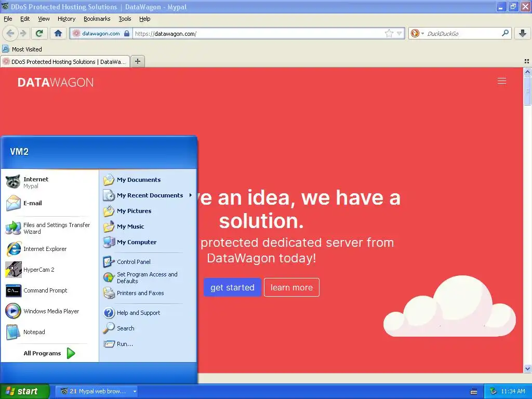This screenshot has width=532, height=399.
Task: Open Mypal Internet from Start menu
Action: 50,182
